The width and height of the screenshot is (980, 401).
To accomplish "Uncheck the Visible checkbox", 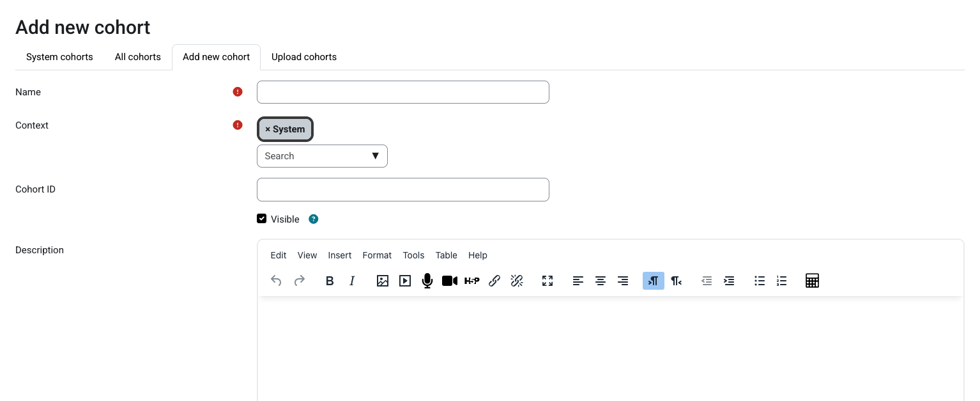I will 261,218.
